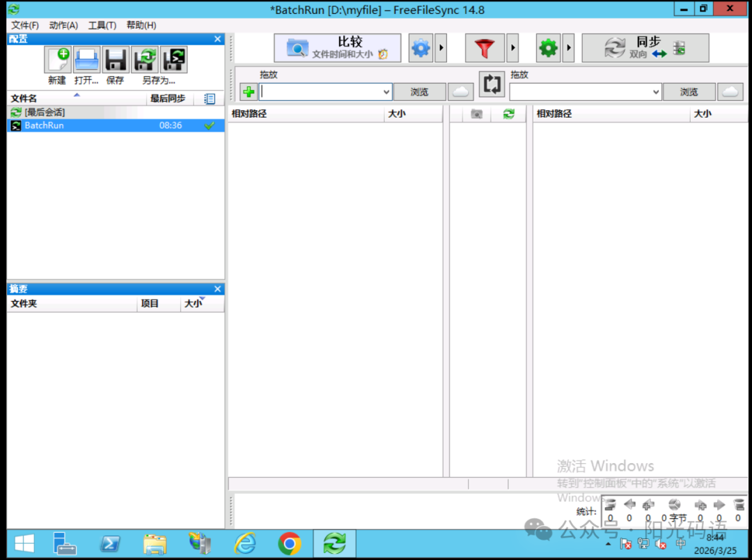Click the update-left arrow statistics icon
Viewport: 752px width, 560px height.
pos(629,504)
